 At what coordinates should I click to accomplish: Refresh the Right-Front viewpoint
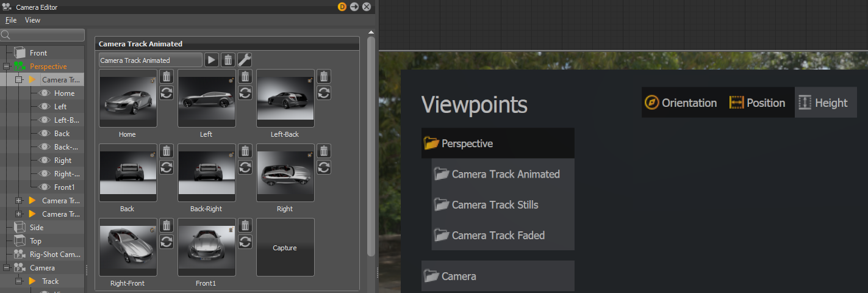pos(167,242)
